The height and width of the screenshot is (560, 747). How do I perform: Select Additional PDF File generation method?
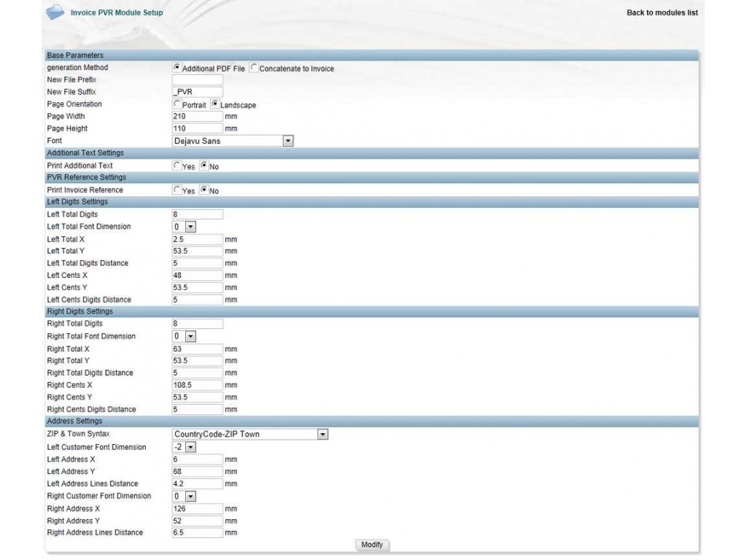(177, 68)
